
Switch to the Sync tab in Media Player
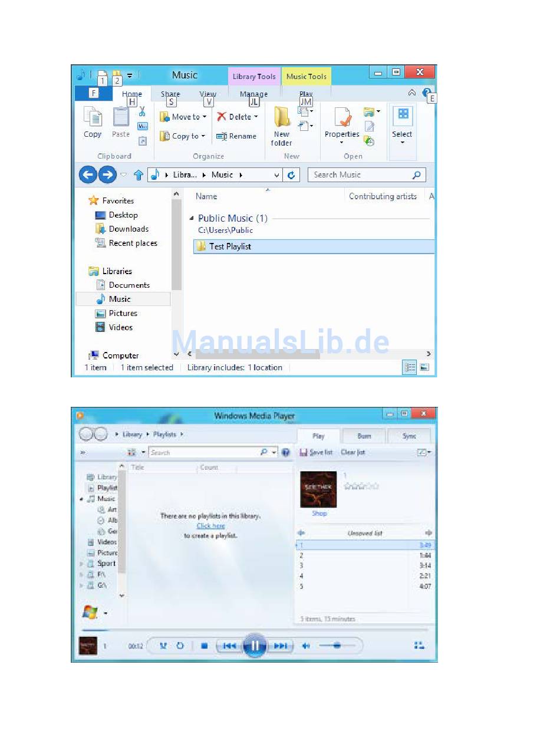point(409,436)
